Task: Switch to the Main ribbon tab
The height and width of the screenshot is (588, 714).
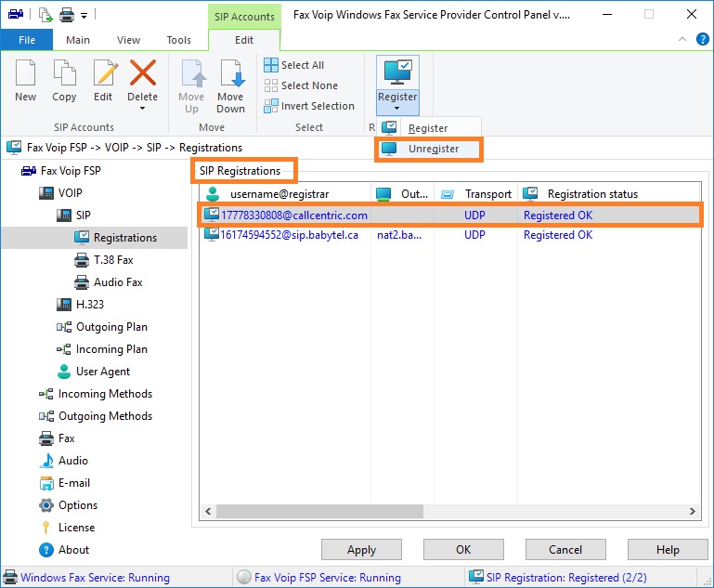Action: pos(78,40)
